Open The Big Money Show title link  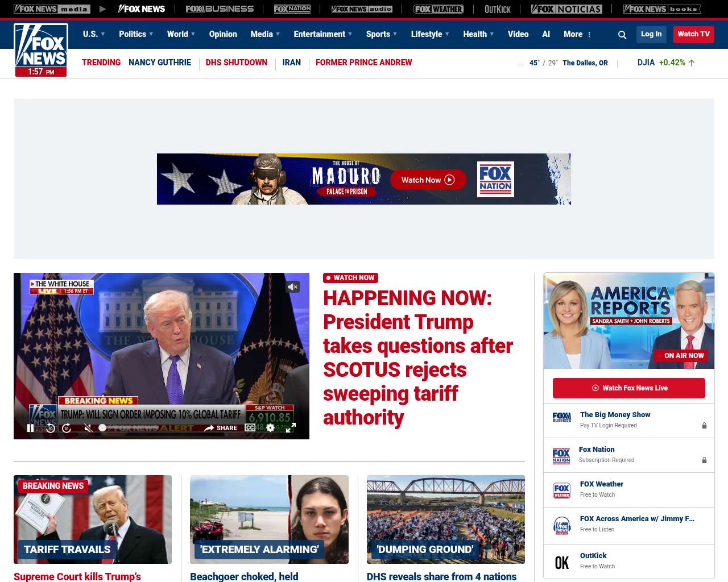click(615, 415)
